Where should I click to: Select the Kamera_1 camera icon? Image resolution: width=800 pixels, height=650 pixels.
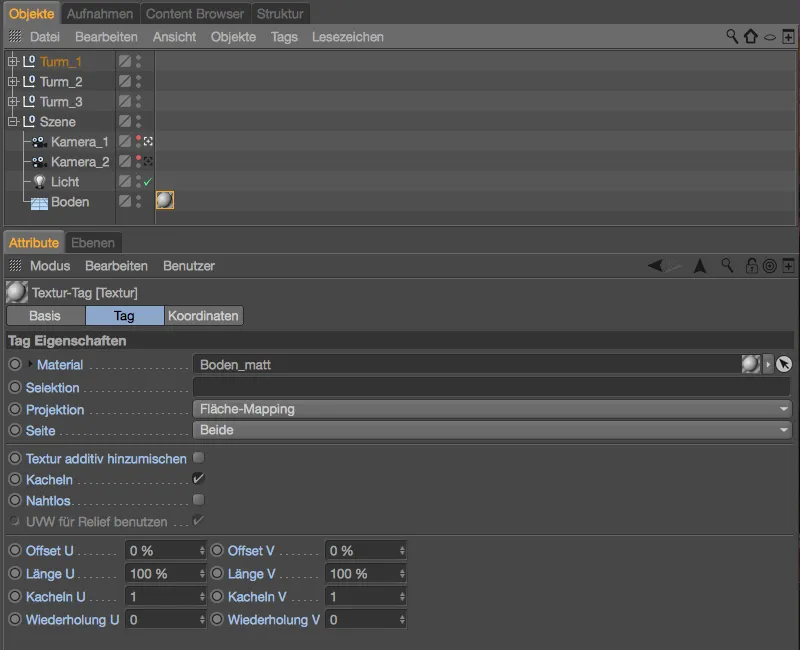[38, 141]
